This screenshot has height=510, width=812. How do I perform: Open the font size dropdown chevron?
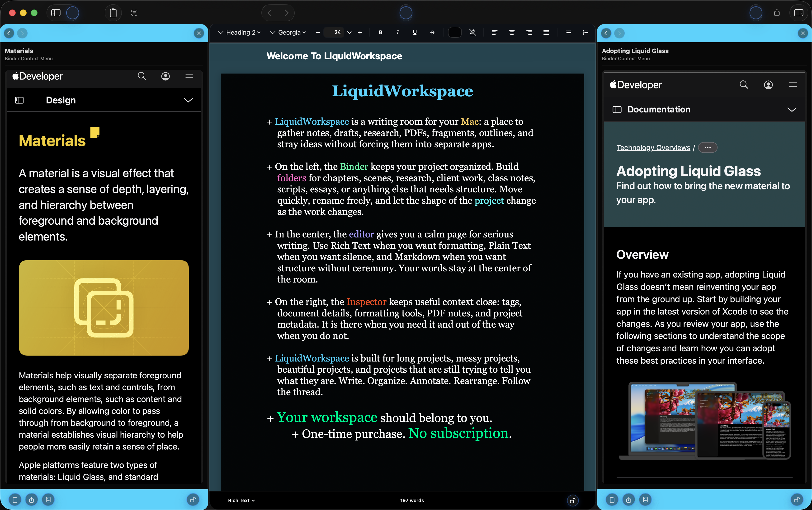pyautogui.click(x=349, y=32)
